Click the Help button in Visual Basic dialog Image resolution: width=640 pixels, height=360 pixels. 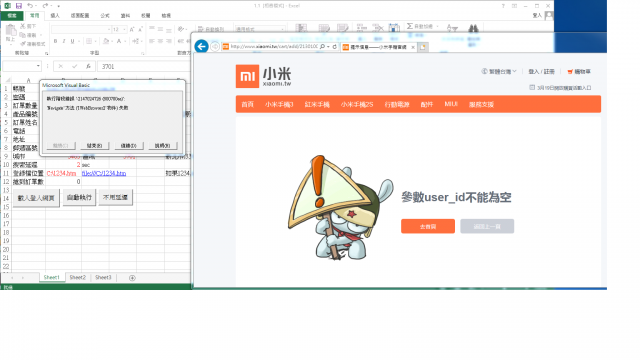tap(163, 145)
